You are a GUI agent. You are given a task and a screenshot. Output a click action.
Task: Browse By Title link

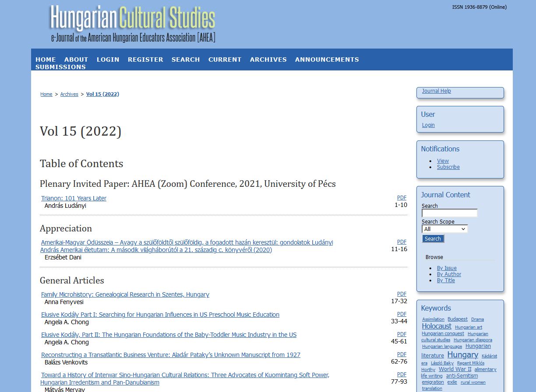point(446,280)
